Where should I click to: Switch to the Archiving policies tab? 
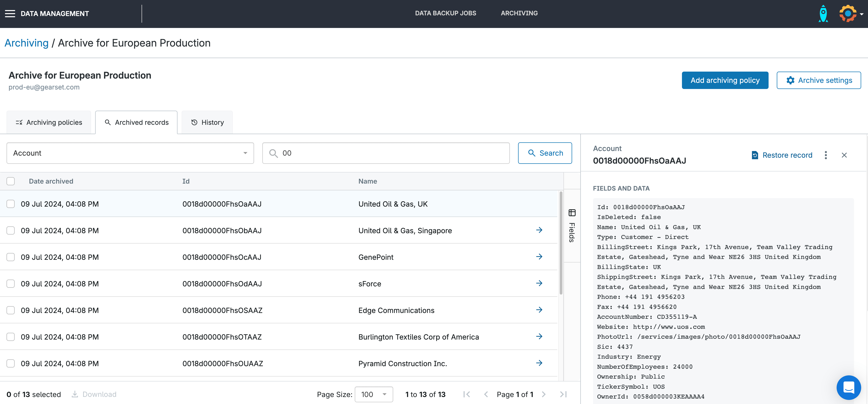(49, 122)
